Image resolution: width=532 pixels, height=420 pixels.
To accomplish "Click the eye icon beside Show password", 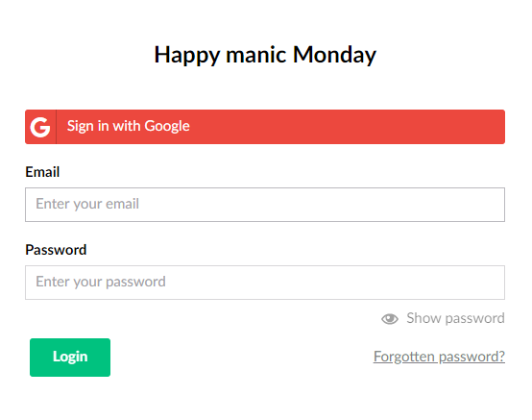I will point(390,319).
